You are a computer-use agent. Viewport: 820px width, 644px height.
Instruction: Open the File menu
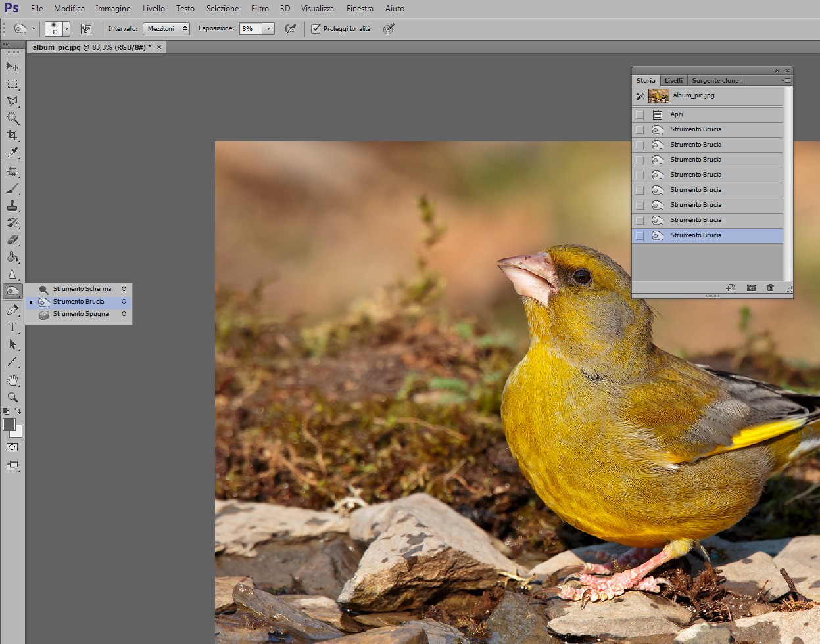37,9
